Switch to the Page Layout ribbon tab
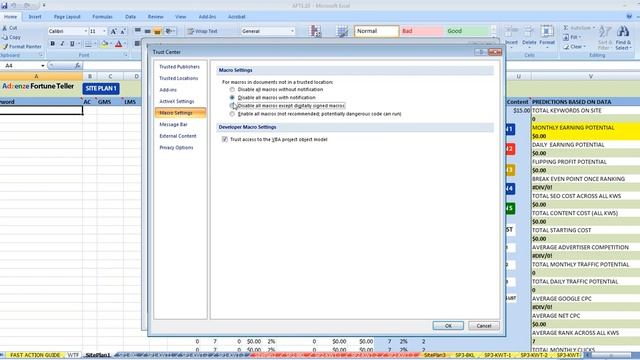Screen dimensions: 640x360 point(67,17)
